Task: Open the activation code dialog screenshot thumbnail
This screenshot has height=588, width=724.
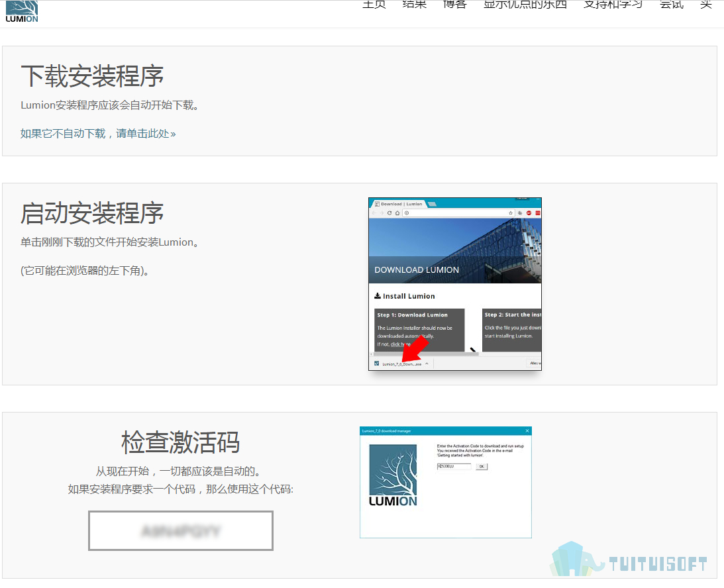Action: [x=446, y=482]
